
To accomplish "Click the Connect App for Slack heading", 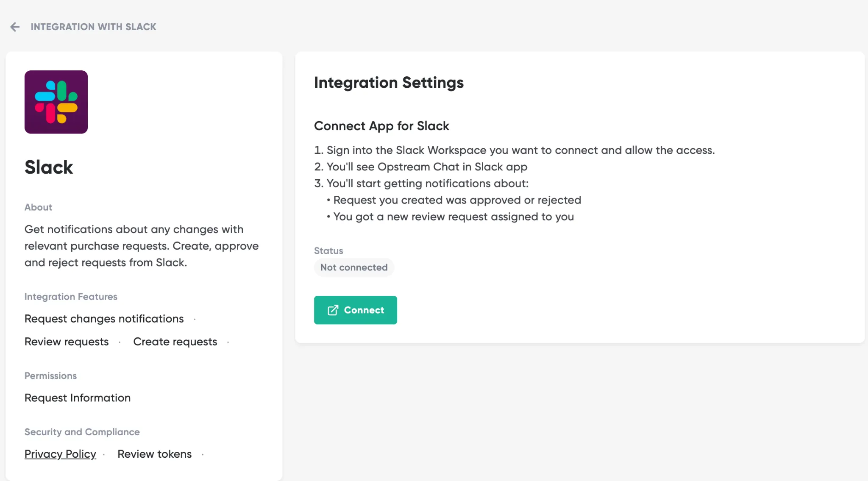I will click(x=381, y=126).
